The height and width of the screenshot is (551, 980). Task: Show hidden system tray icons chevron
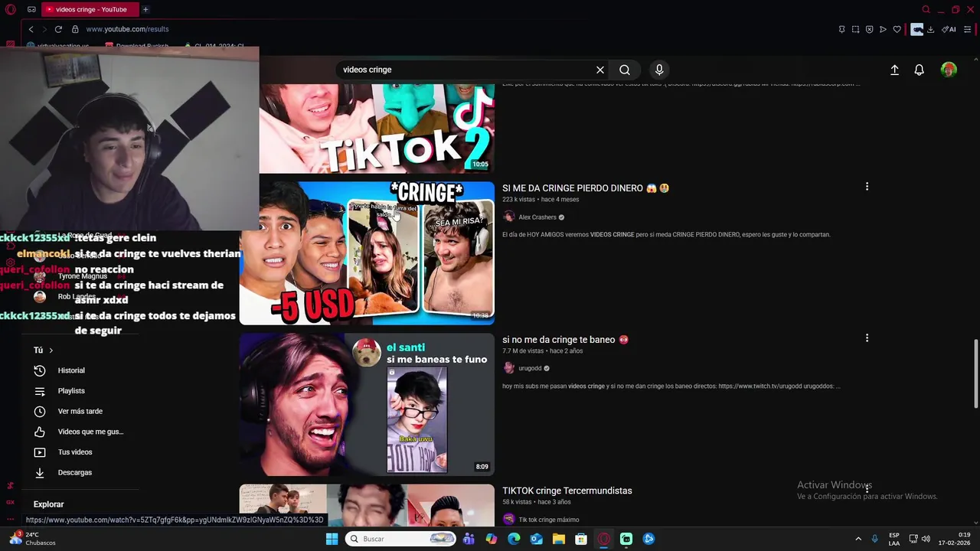tap(858, 539)
